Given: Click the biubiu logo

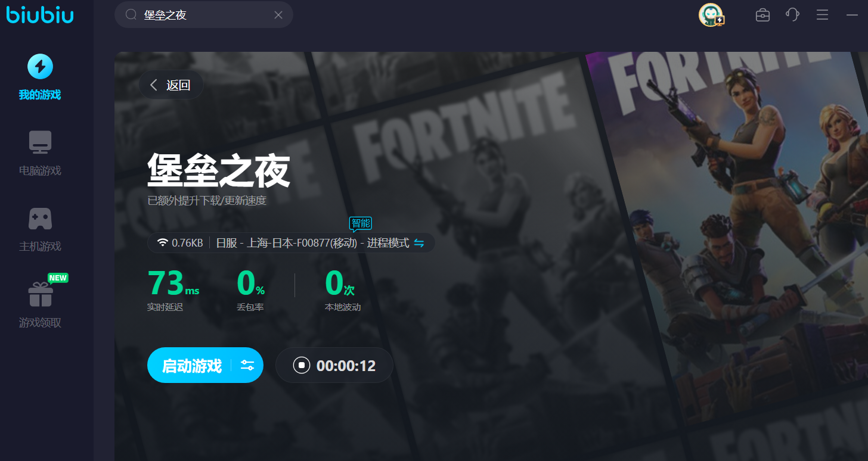Looking at the screenshot, I should [40, 14].
